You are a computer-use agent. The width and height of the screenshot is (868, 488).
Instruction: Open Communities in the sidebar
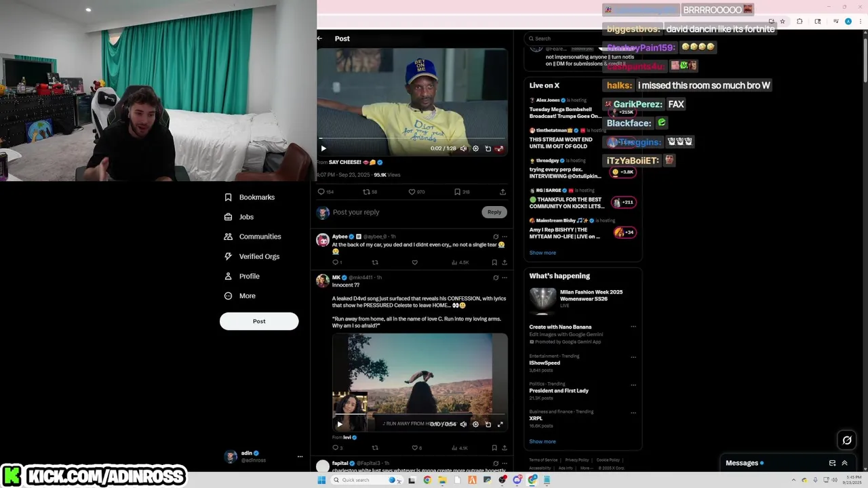coord(252,237)
